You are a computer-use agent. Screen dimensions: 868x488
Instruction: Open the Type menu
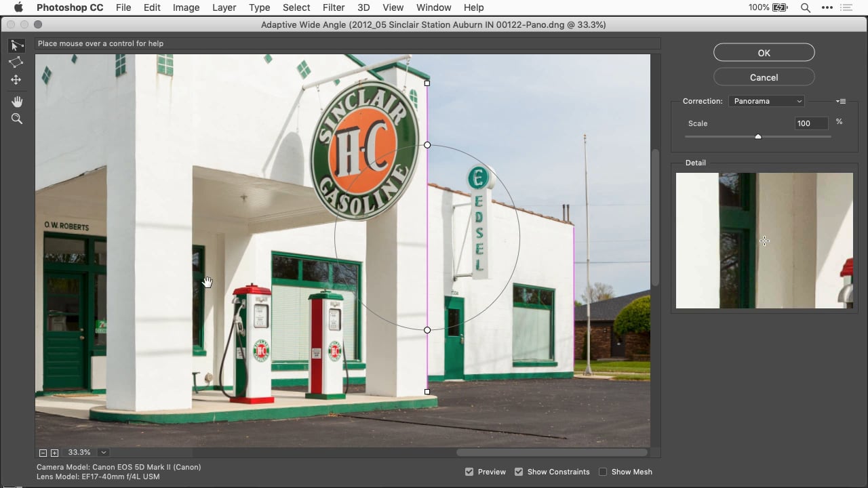(x=259, y=7)
